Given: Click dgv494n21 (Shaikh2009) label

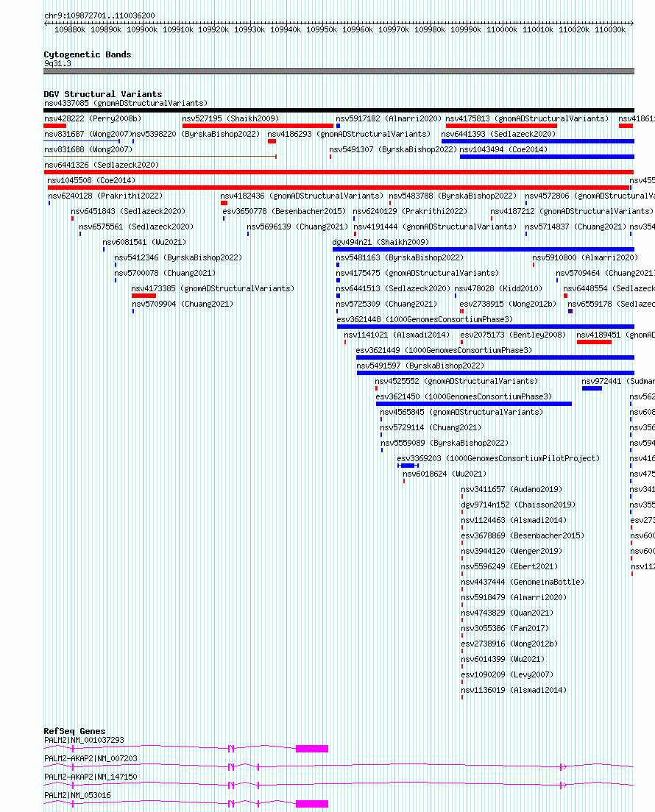Looking at the screenshot, I should pos(381,243).
